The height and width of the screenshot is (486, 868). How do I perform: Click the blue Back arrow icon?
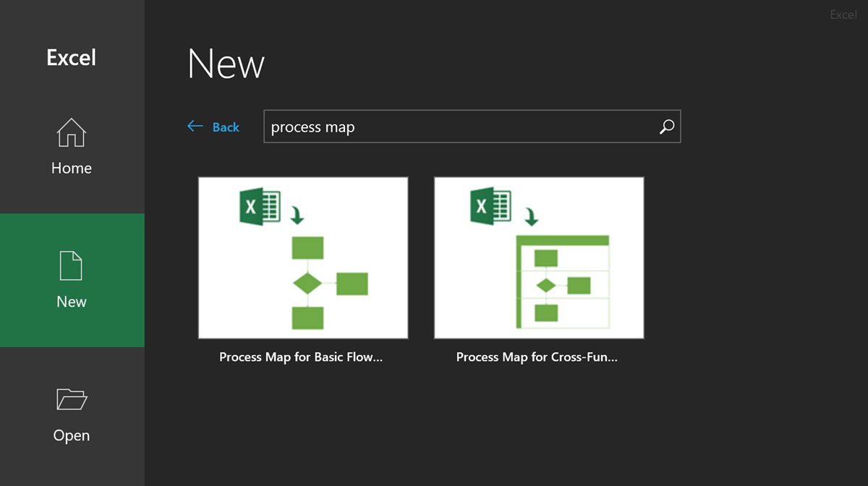[195, 127]
